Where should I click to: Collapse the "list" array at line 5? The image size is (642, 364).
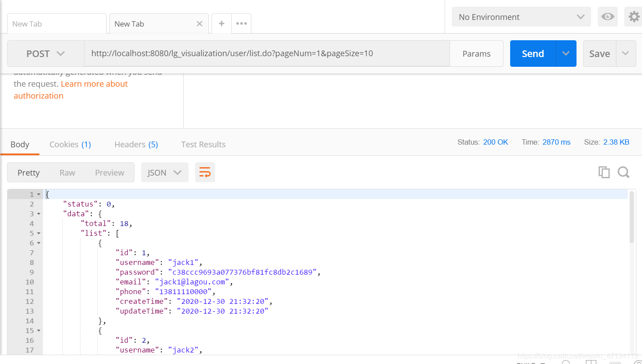(x=39, y=234)
